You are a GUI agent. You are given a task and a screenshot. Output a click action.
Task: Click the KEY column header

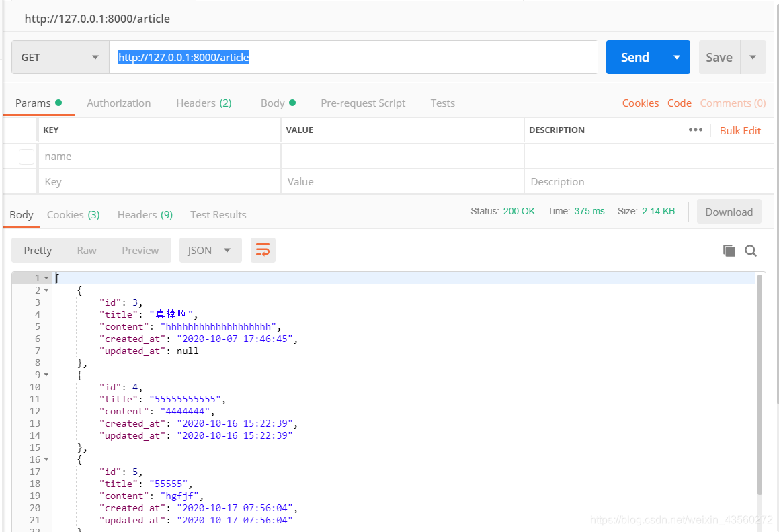[x=50, y=130]
